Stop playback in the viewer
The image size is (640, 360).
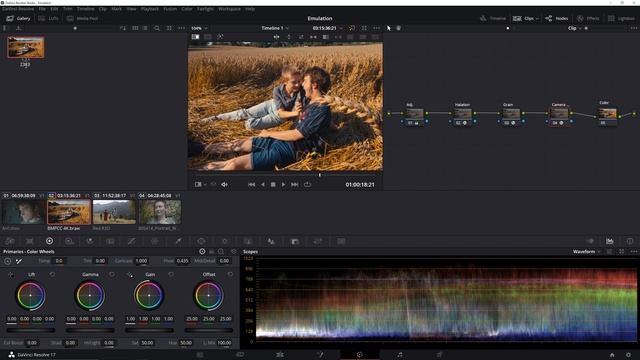(x=273, y=184)
